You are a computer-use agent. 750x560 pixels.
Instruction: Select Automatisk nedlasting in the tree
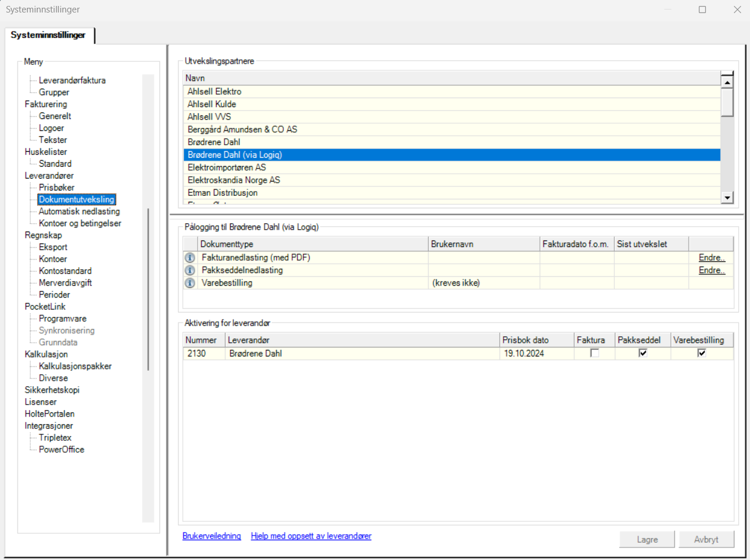[x=79, y=211]
